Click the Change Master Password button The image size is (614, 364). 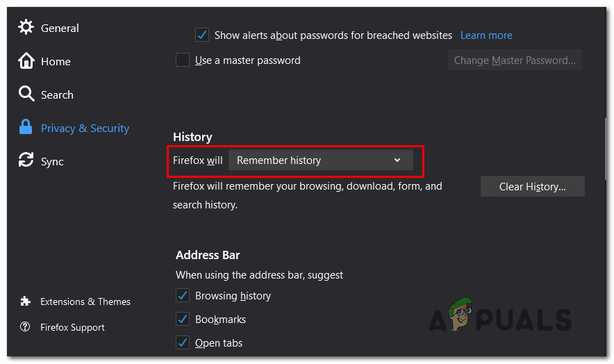click(x=515, y=60)
